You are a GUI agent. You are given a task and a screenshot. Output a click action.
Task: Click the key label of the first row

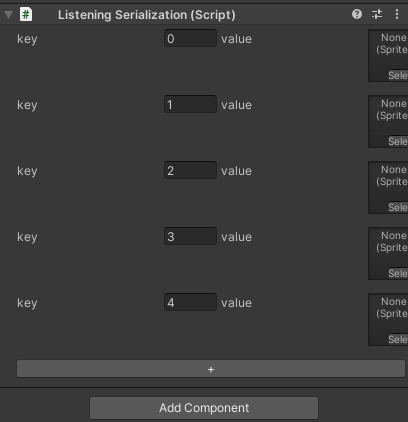(x=27, y=39)
